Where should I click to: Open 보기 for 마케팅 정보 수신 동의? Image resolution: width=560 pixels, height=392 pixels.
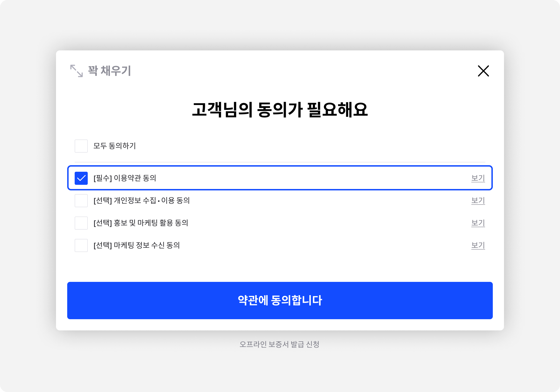478,245
